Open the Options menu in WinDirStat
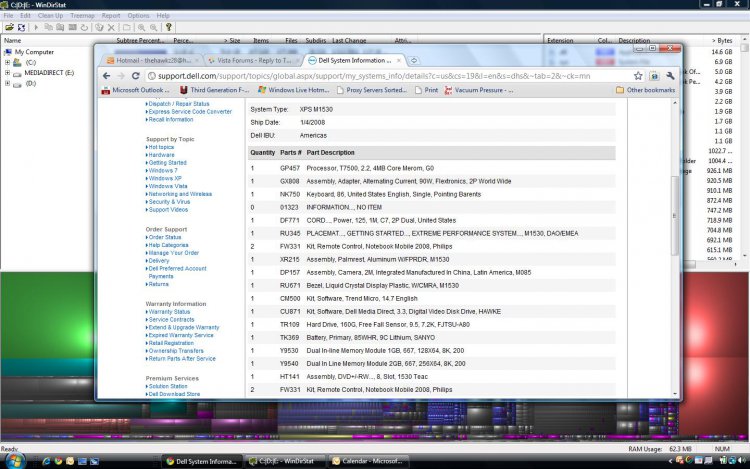The width and height of the screenshot is (750, 469). coord(138,16)
